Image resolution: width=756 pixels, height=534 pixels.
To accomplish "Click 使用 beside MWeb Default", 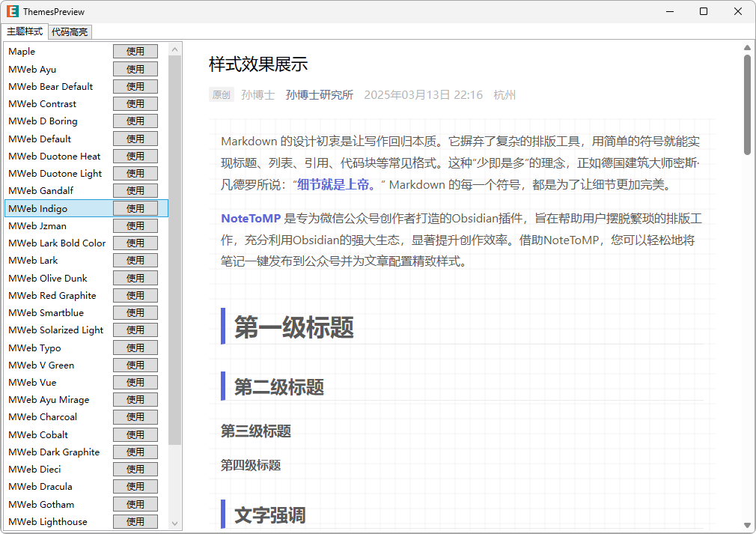I will point(135,139).
